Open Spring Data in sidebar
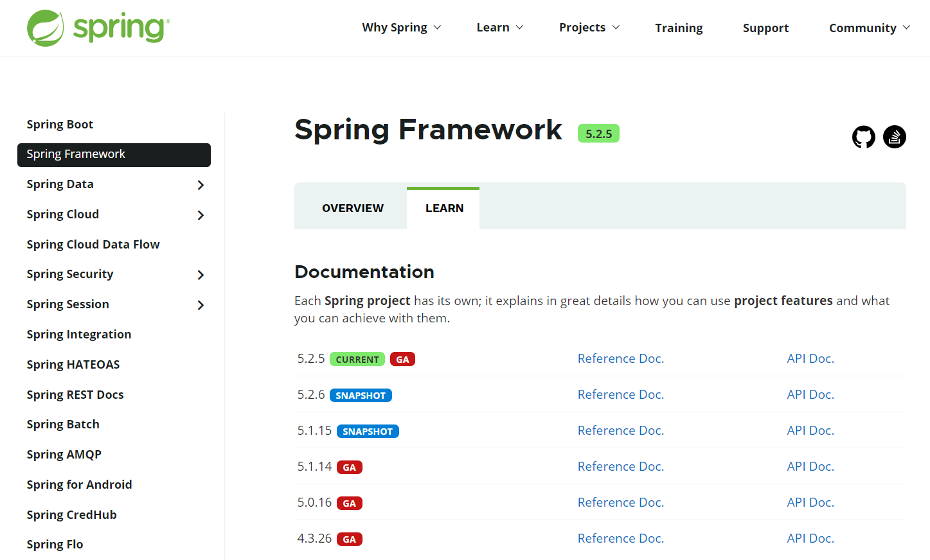Viewport: 930px width, 560px height. [60, 184]
